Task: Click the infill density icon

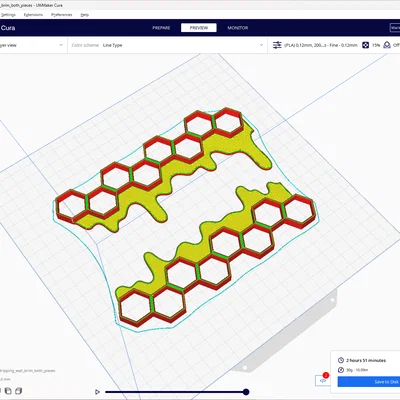Action: (366, 45)
